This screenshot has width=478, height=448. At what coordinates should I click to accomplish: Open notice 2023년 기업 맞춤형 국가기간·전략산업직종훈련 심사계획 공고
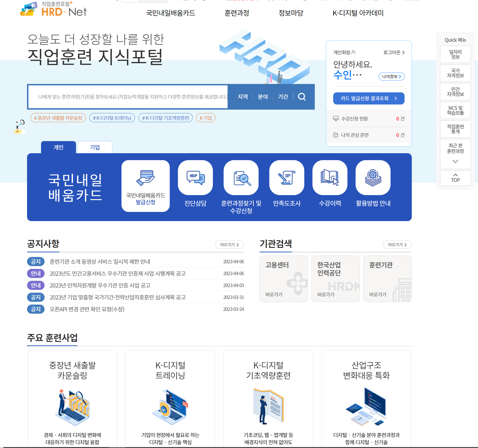pos(118,297)
